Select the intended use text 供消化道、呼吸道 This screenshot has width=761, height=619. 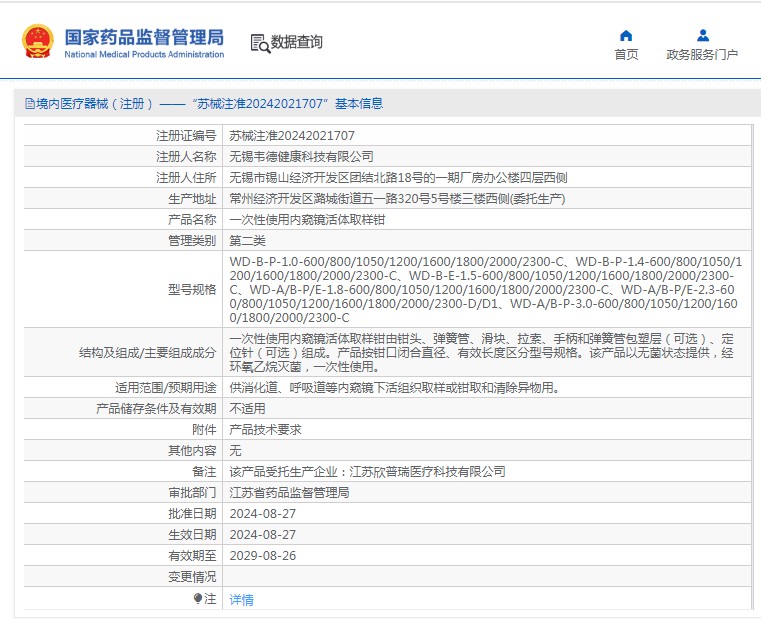(x=395, y=387)
